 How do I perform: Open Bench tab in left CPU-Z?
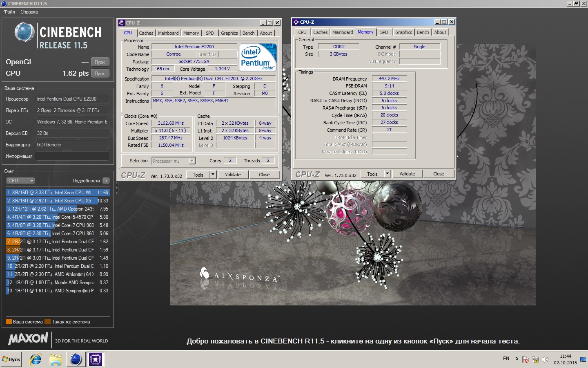[248, 33]
